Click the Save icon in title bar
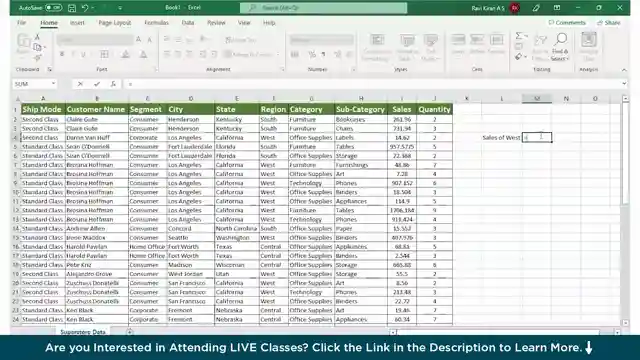The width and height of the screenshot is (640, 360). pyautogui.click(x=72, y=8)
